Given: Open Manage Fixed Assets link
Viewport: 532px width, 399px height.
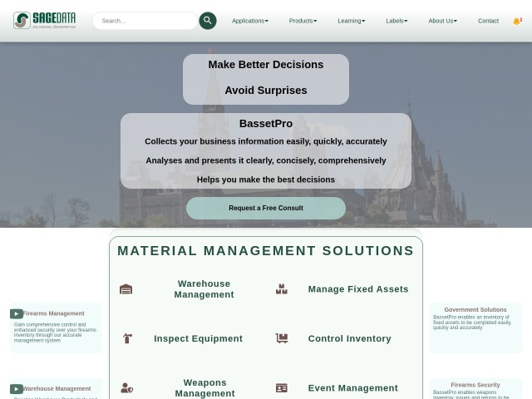Looking at the screenshot, I should [x=358, y=289].
